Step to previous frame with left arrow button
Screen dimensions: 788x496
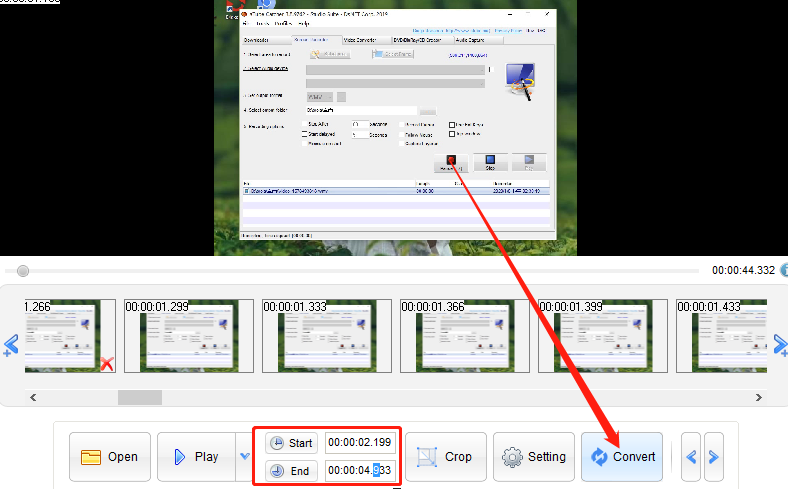point(691,457)
